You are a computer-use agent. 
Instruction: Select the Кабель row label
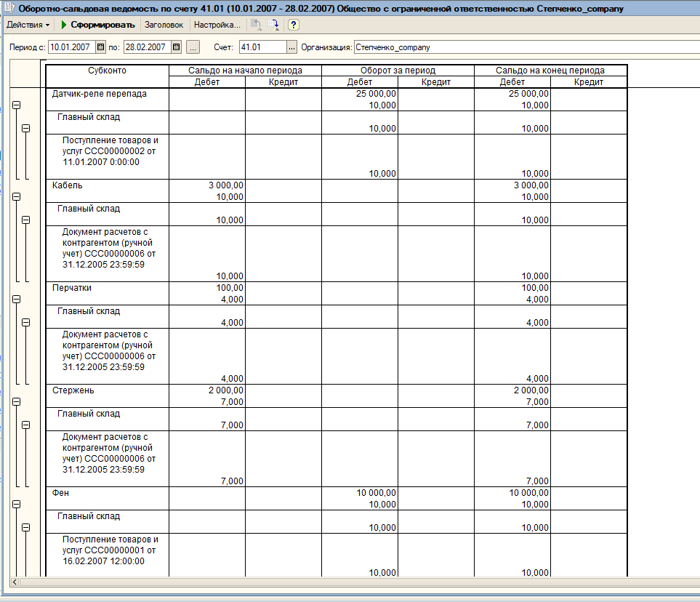tap(68, 185)
